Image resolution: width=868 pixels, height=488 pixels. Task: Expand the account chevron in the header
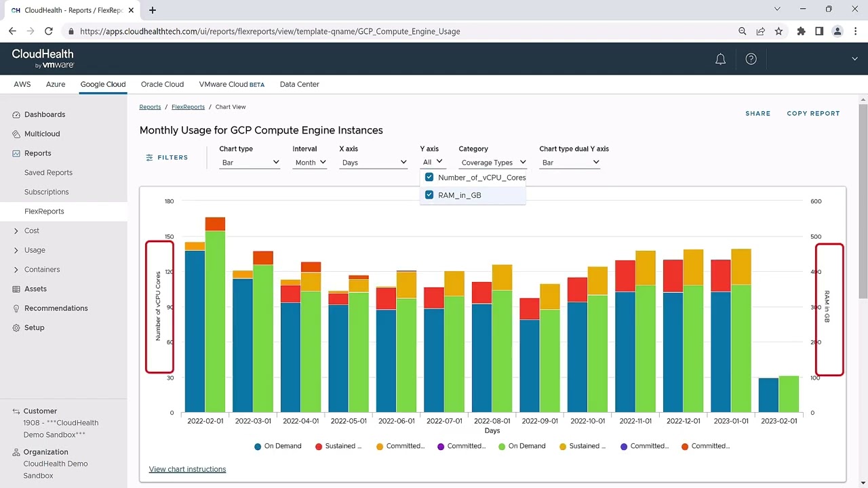tap(854, 59)
